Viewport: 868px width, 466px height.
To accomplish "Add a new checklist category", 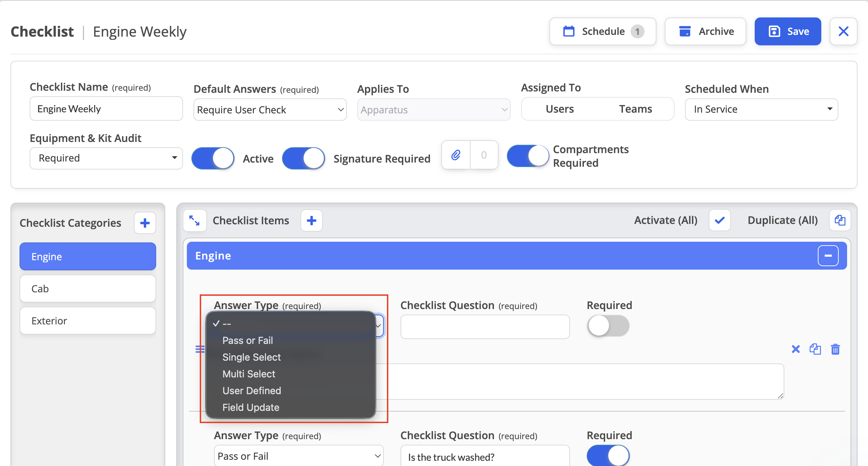I will [x=145, y=223].
